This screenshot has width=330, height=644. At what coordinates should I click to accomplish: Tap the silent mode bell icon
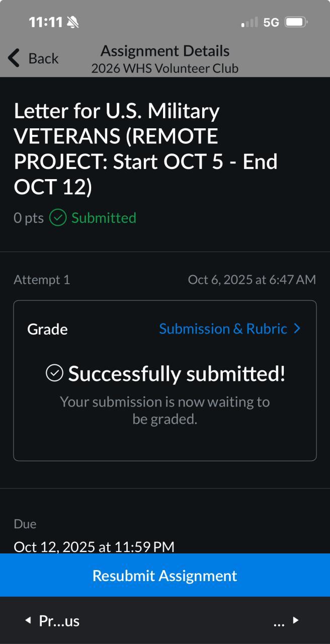pyautogui.click(x=73, y=22)
